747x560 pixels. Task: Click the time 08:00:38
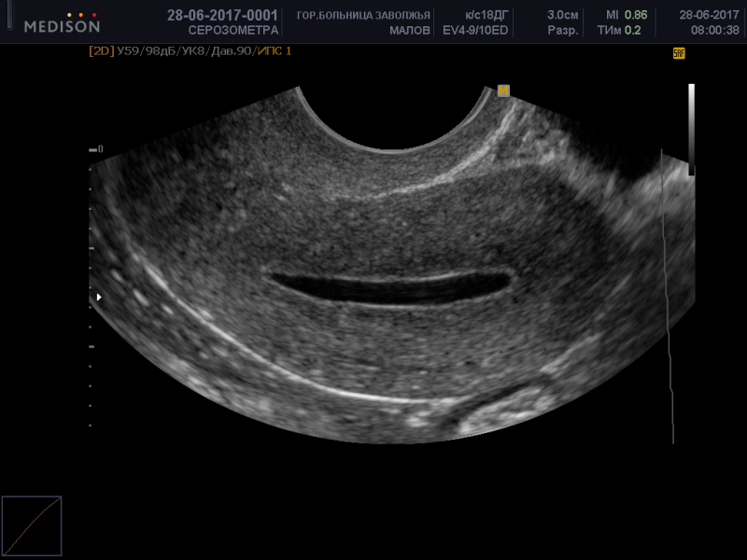pos(715,31)
